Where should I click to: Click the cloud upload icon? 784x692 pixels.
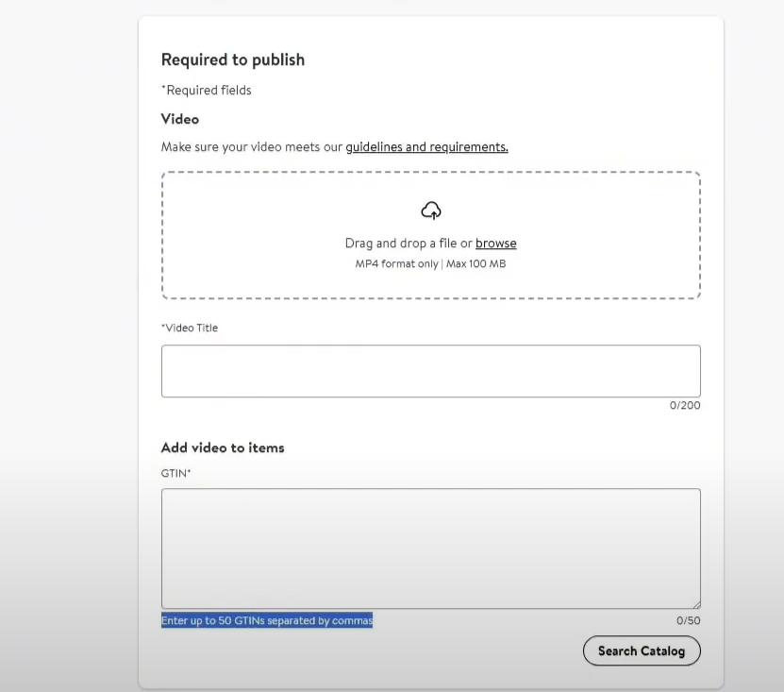430,211
